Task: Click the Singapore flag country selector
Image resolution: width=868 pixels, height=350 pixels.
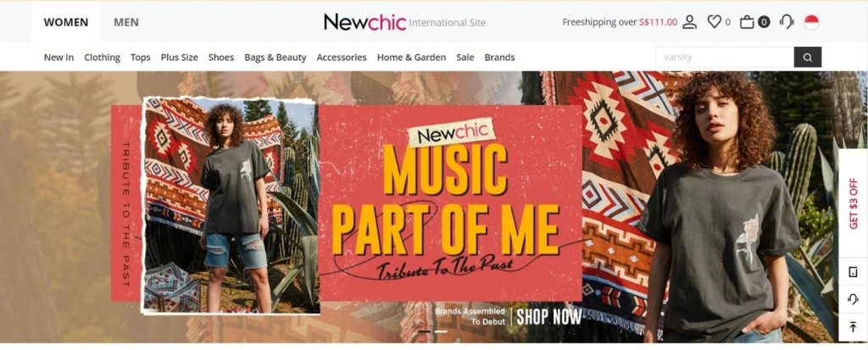Action: pos(811,22)
